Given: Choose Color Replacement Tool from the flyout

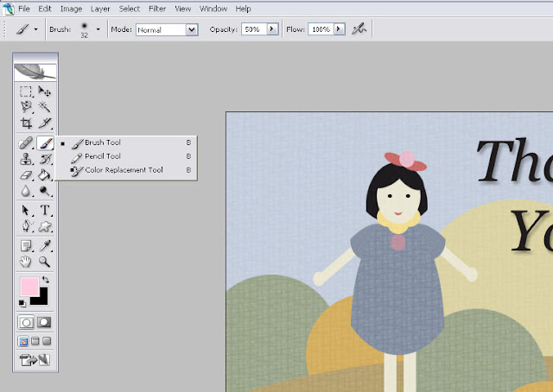Looking at the screenshot, I should (126, 170).
